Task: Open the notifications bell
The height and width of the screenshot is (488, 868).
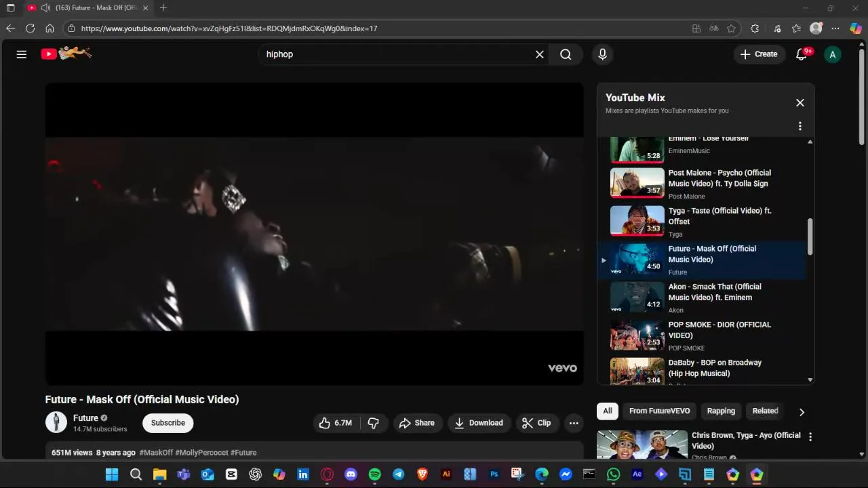Action: coord(802,54)
